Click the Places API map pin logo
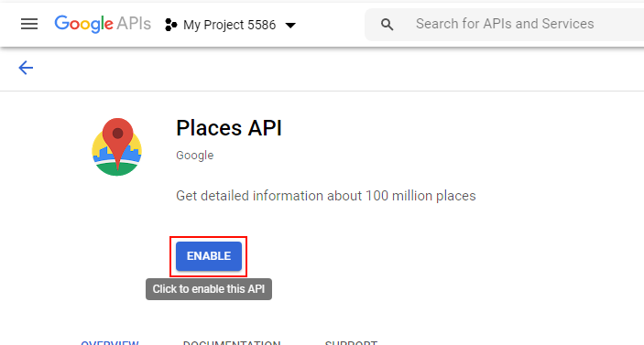644x345 pixels. point(117,146)
